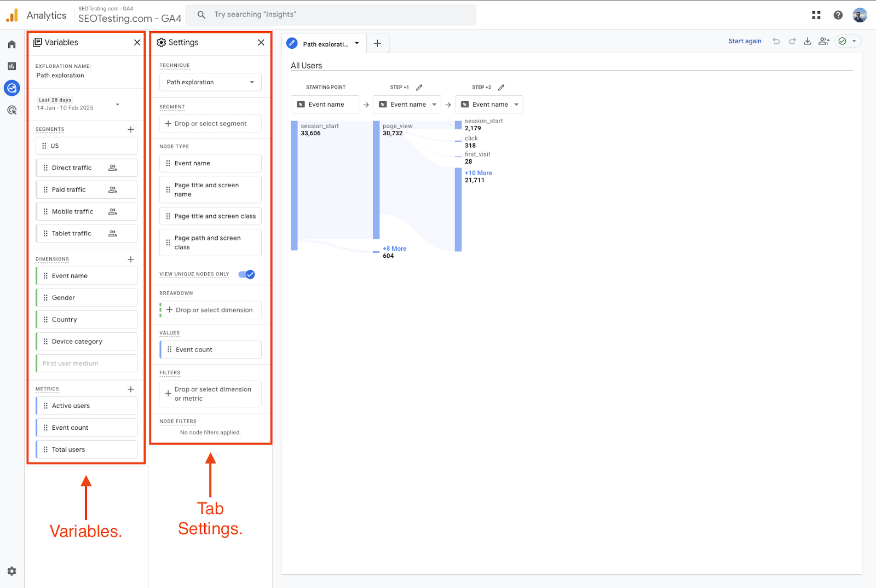
Task: Add a new exploration tab with plus
Action: pos(377,43)
